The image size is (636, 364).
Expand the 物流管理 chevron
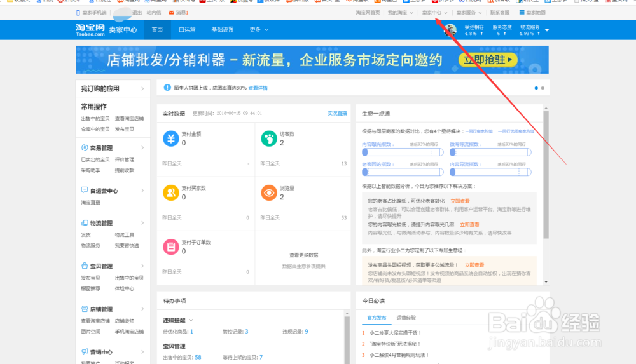142,223
